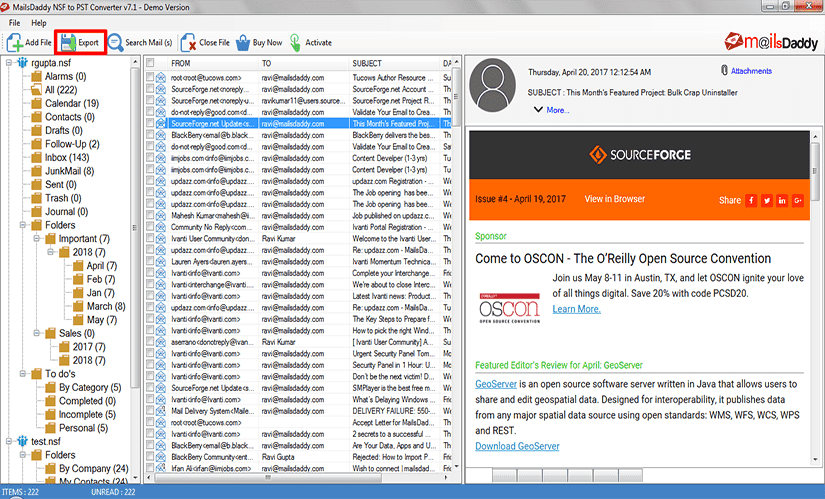
Task: Click the Drafts (0) folder icon
Action: click(36, 131)
